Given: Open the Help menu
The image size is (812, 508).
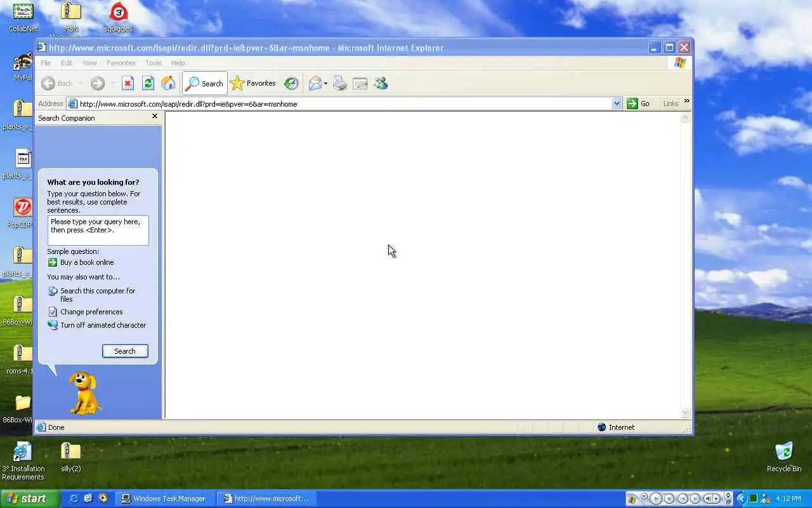Looking at the screenshot, I should (178, 63).
